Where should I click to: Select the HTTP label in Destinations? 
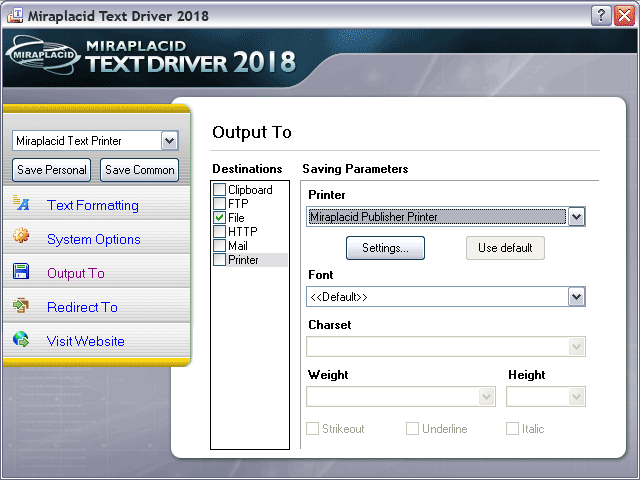(x=242, y=232)
